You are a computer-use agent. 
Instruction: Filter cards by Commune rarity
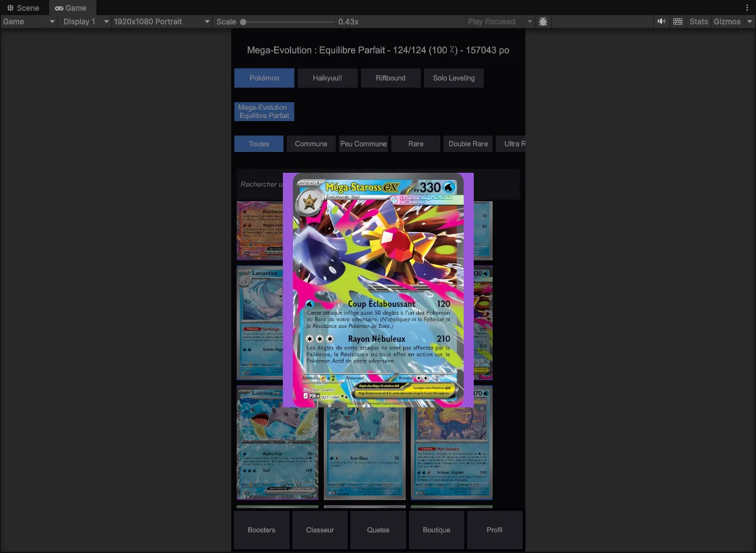coord(311,144)
